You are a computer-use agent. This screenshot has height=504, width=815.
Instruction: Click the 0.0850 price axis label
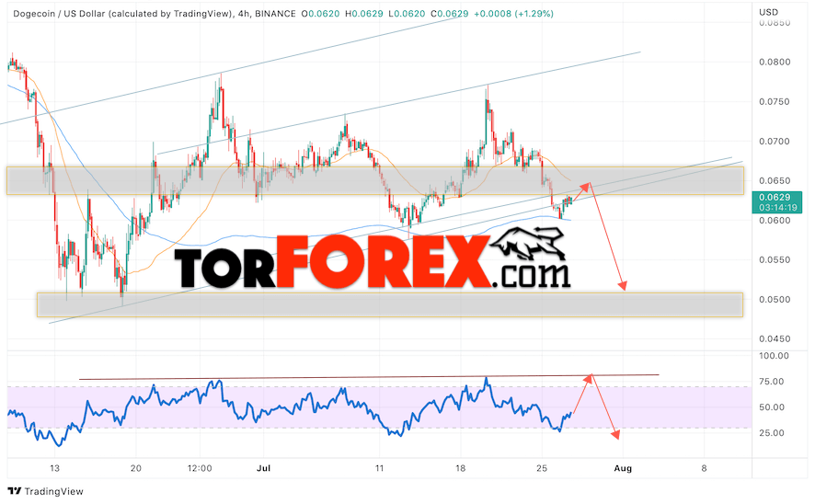775,23
